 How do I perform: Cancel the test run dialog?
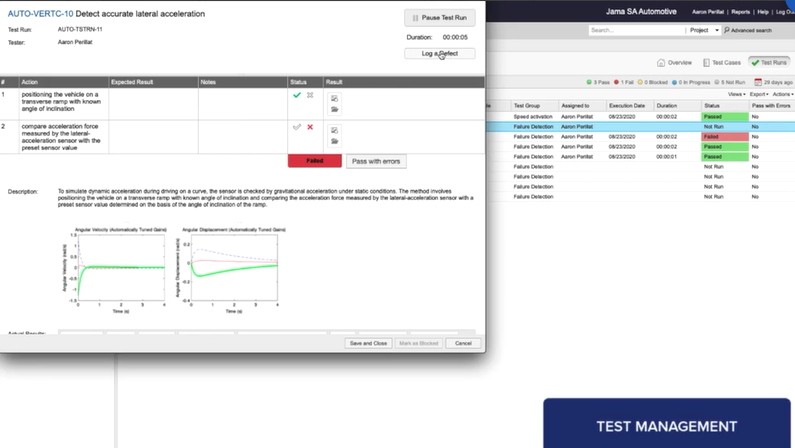pos(463,343)
